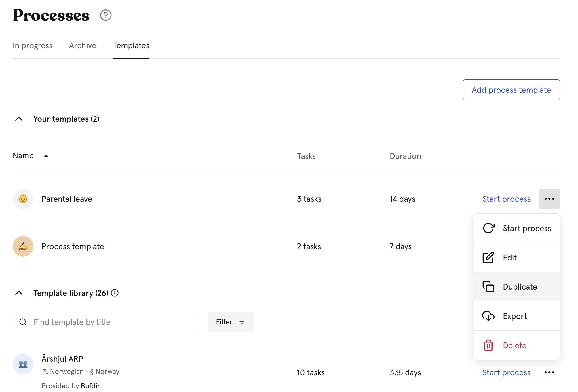Click the 3 tasks cell
Screen dimensions: 578x392
[x=309, y=199]
